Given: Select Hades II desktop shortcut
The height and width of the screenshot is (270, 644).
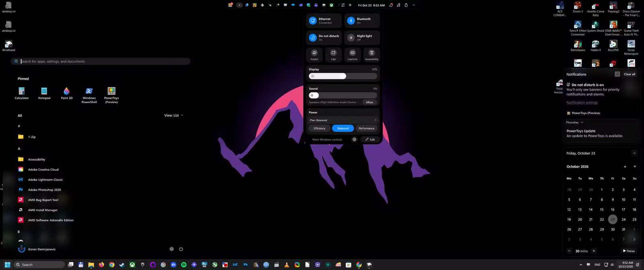Looking at the screenshot, I should click(595, 46).
